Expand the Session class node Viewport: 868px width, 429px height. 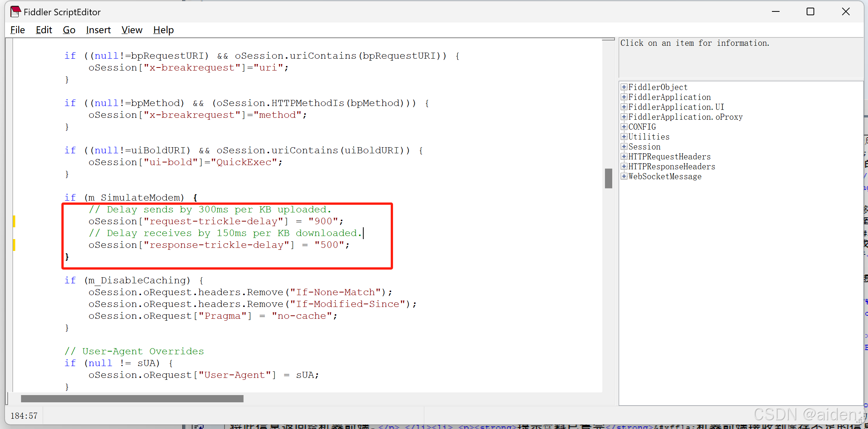click(624, 147)
